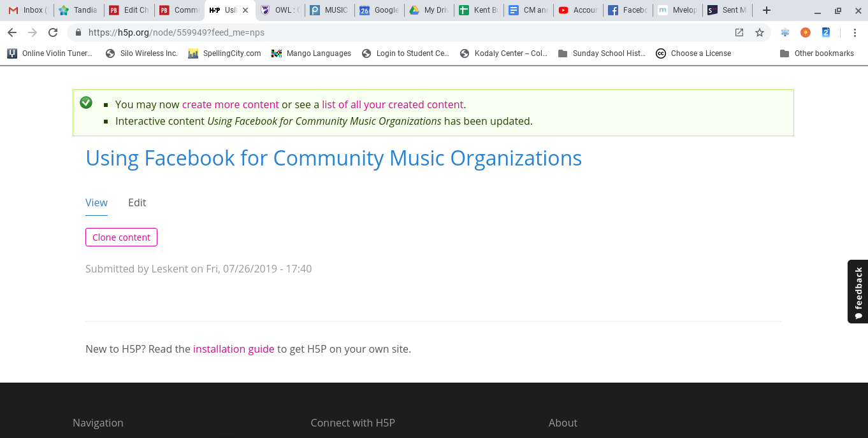Switch to the CM and document tab
Viewport: 868px width, 438px height.
coord(528,10)
